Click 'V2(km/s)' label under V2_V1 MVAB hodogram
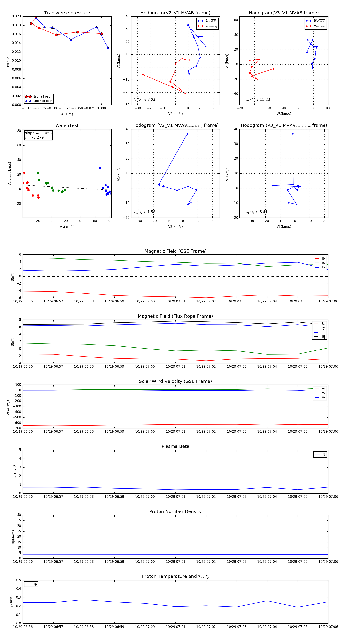Image resolution: width=351 pixels, height=644 pixels. coord(175,114)
